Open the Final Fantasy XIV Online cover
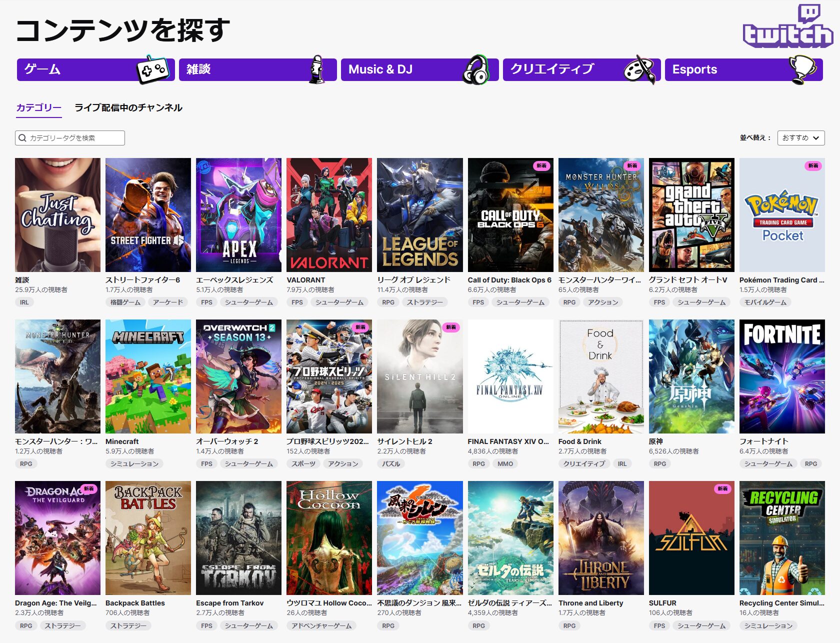The height and width of the screenshot is (643, 840). pos(510,376)
